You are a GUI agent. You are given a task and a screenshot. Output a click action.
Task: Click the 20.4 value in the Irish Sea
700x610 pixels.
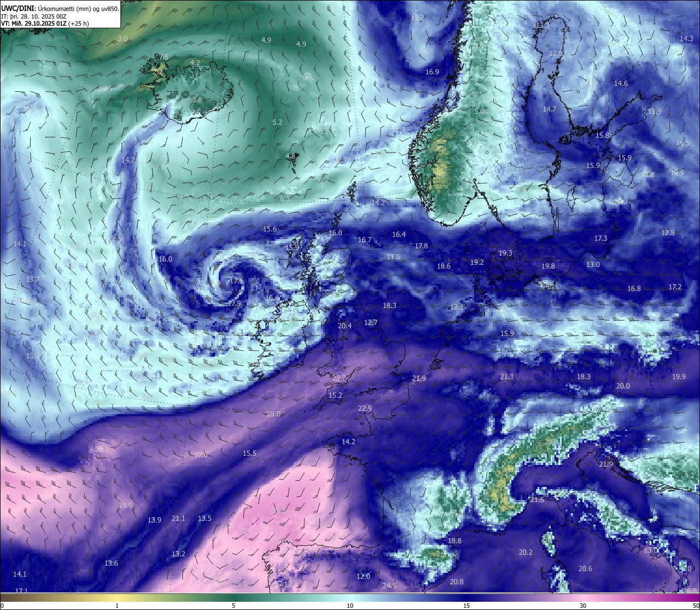click(x=345, y=326)
